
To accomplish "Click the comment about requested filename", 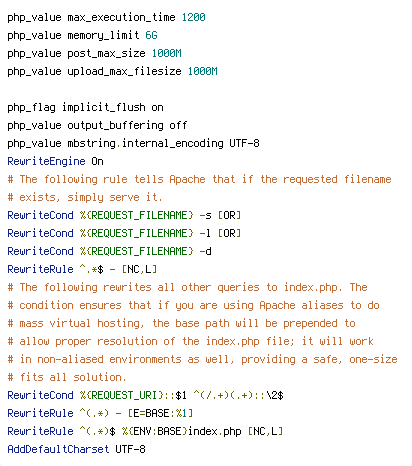I will click(x=199, y=179).
